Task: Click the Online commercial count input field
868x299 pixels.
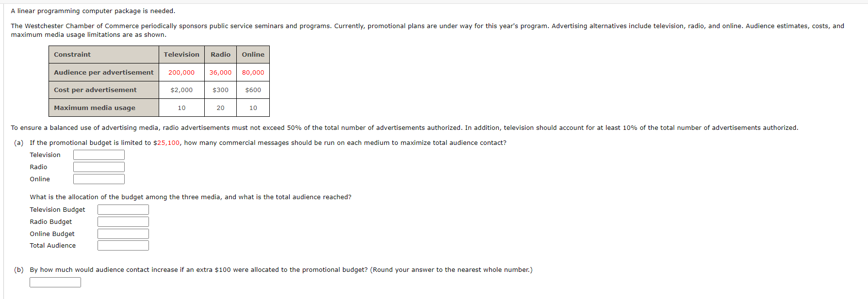Action: pos(99,179)
